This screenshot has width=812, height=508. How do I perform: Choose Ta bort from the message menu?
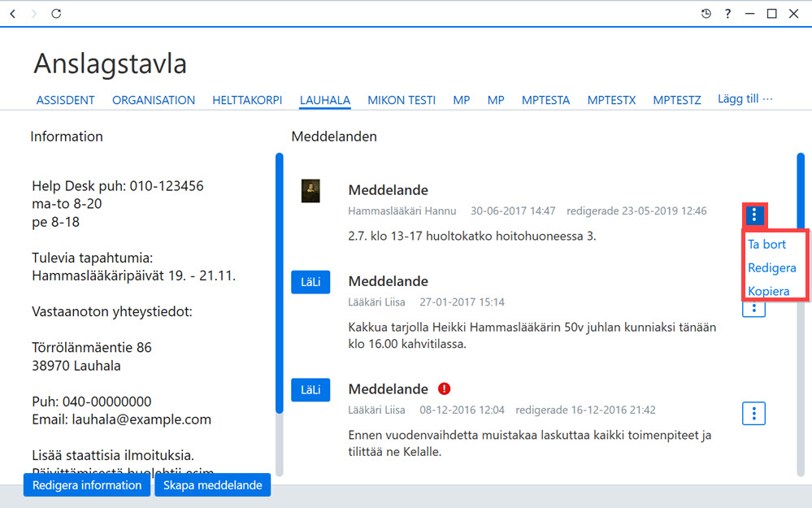pos(767,245)
